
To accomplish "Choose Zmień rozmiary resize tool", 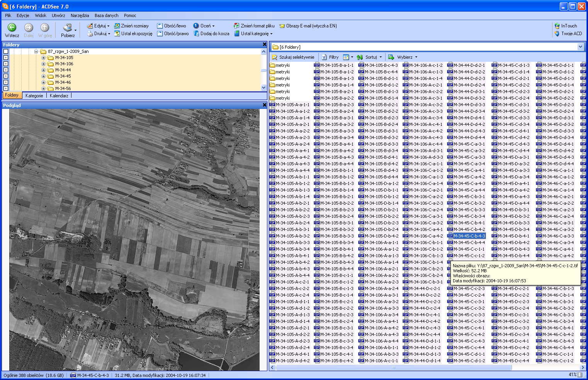I will click(131, 26).
